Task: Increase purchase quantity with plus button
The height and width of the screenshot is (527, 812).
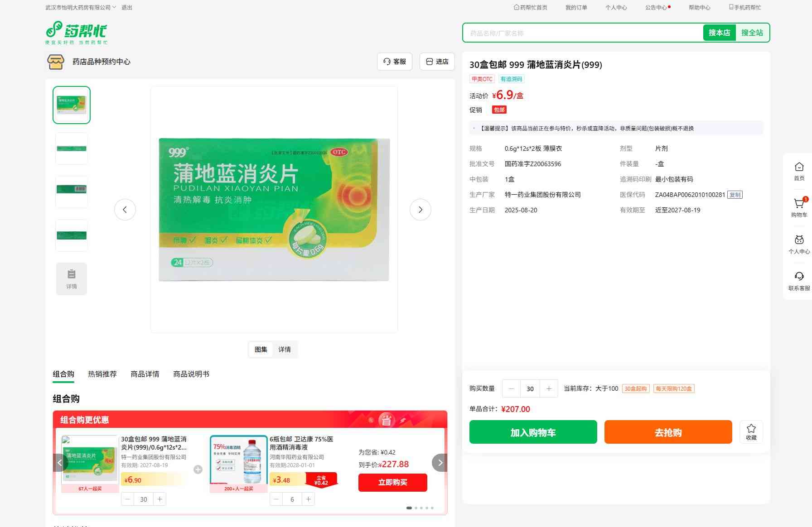Action: click(549, 388)
